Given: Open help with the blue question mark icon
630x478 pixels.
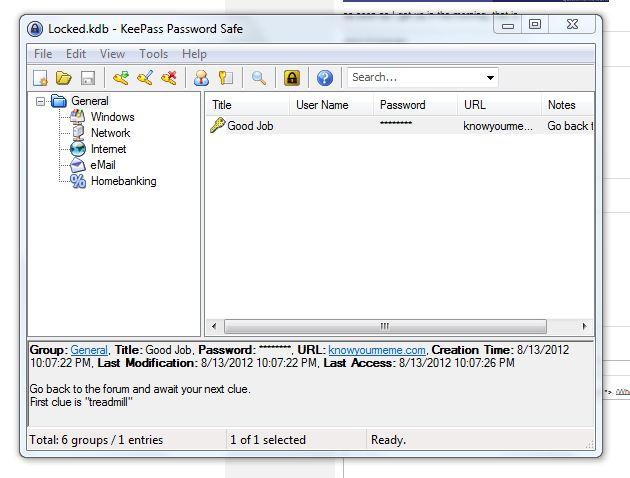Looking at the screenshot, I should [325, 78].
